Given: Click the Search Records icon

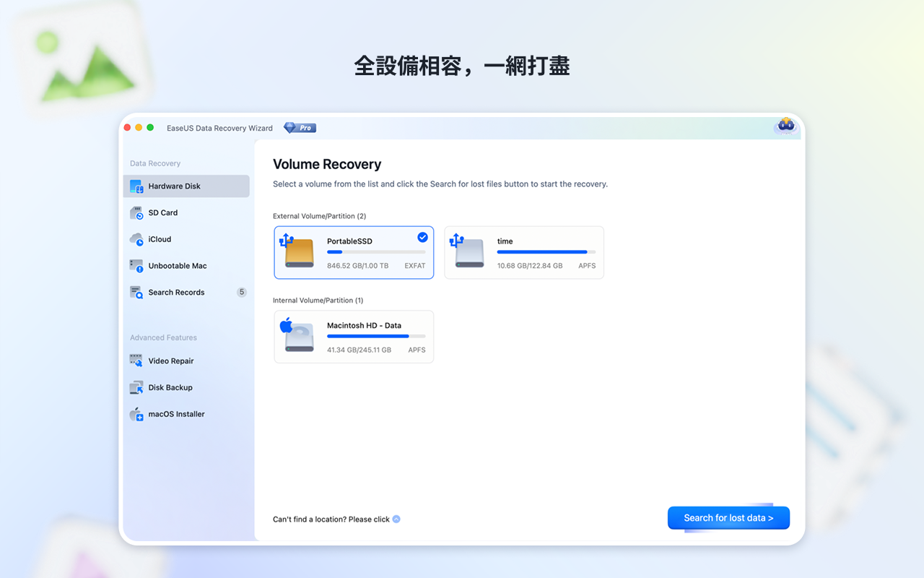Looking at the screenshot, I should pos(136,293).
